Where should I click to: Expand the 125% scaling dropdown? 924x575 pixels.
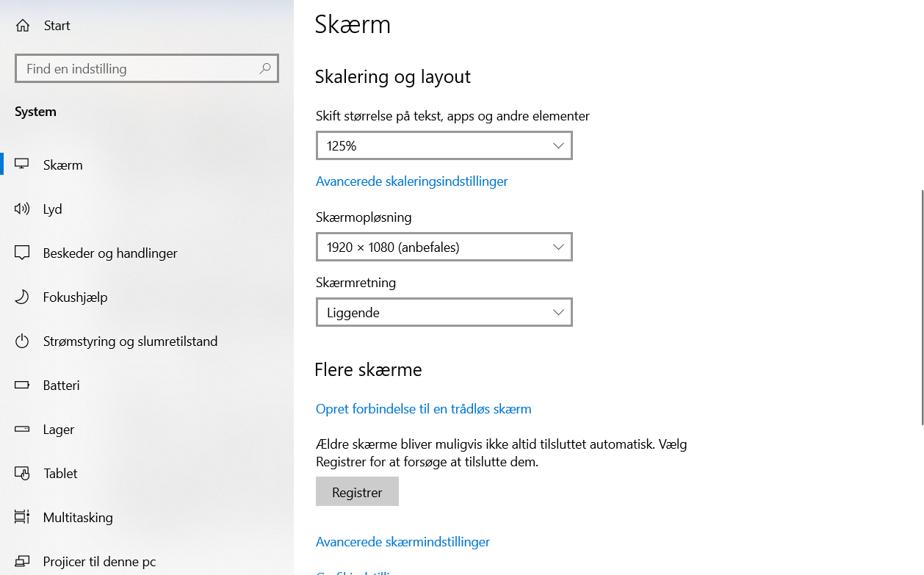click(444, 145)
